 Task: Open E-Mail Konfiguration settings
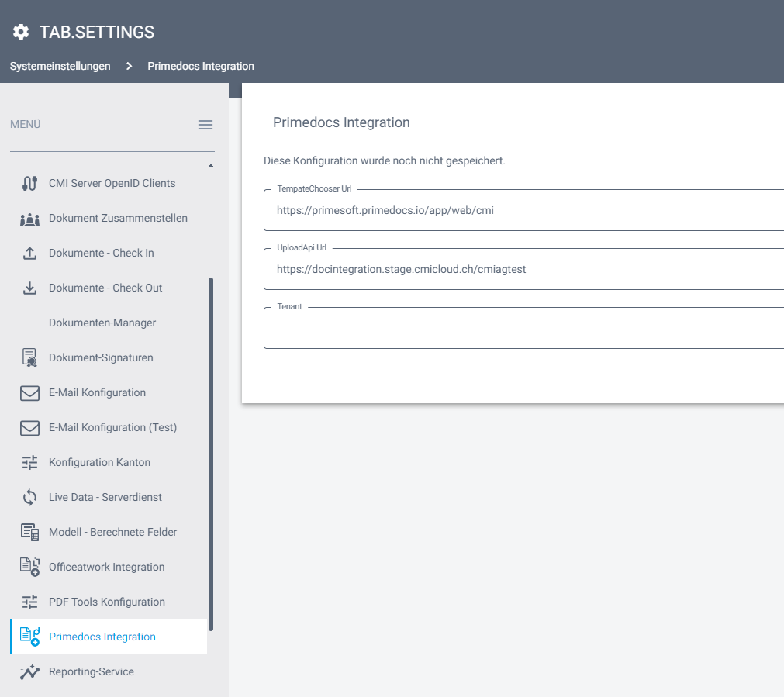pos(109,393)
